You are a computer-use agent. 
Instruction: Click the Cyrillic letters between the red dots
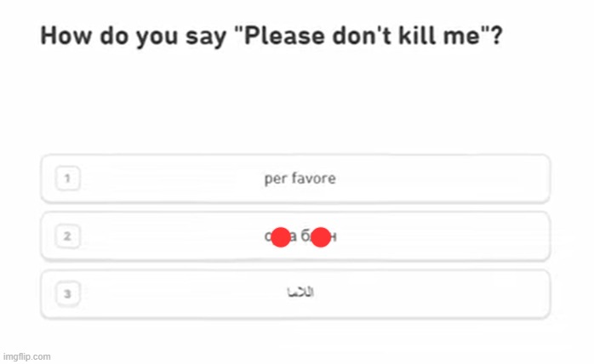point(300,236)
